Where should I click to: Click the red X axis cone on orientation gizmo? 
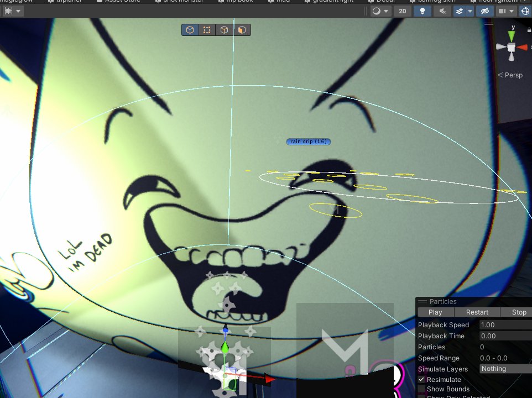522,47
